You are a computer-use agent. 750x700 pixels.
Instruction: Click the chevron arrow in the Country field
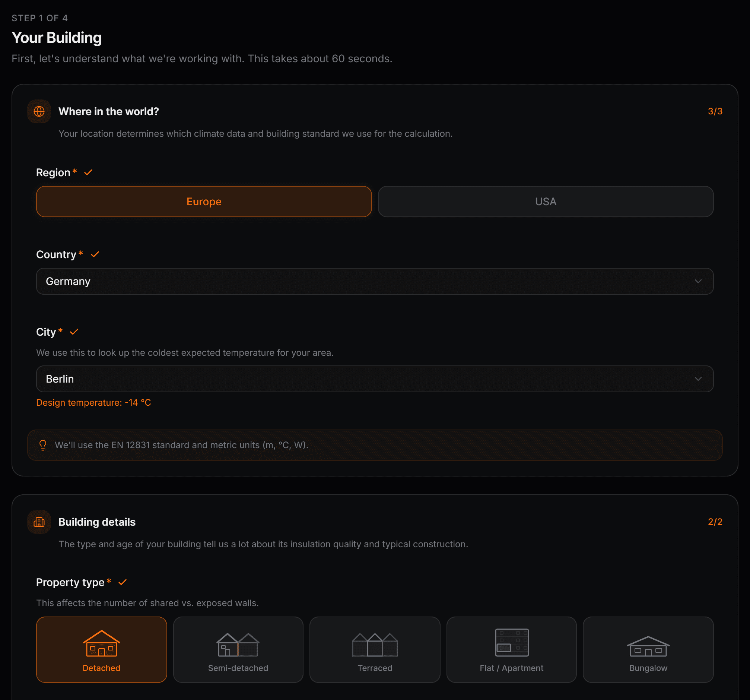(x=698, y=281)
